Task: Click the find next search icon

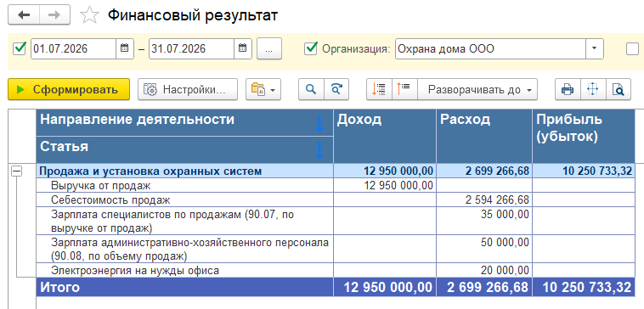Action: [336, 89]
